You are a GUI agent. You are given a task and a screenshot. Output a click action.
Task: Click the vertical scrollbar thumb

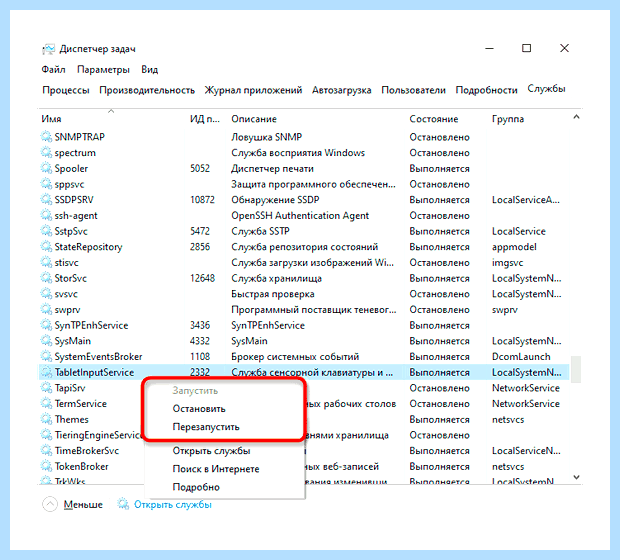click(576, 369)
